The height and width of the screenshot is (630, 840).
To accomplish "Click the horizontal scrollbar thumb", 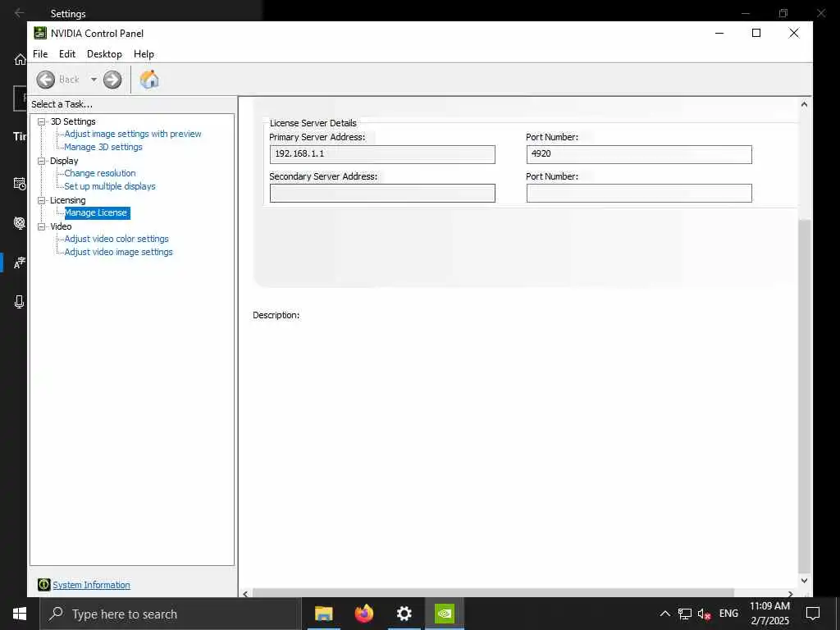I will pyautogui.click(x=493, y=593).
